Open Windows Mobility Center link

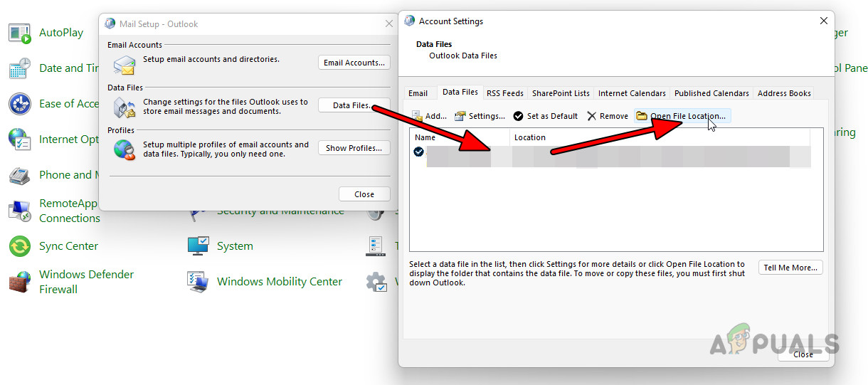(x=280, y=282)
